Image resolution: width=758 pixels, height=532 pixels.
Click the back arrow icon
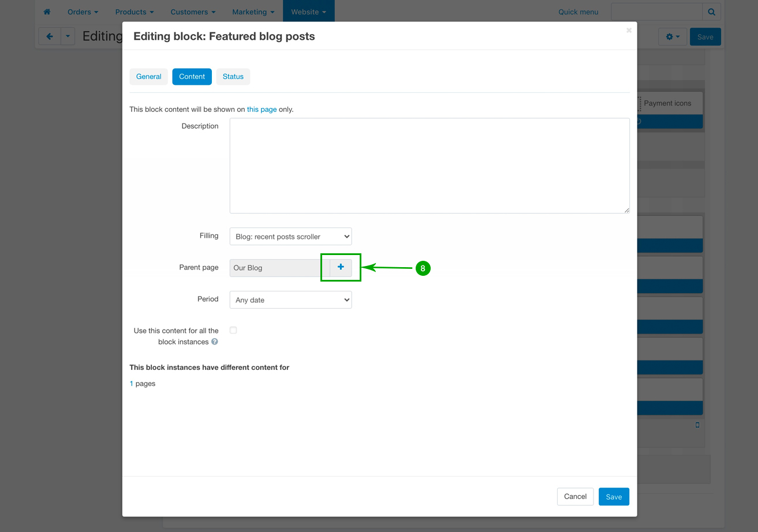point(50,37)
